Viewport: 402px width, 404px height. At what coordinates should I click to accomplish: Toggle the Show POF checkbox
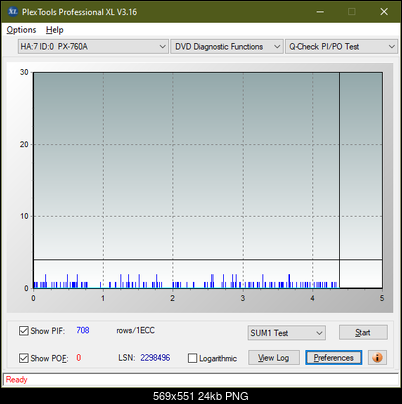pos(24,358)
